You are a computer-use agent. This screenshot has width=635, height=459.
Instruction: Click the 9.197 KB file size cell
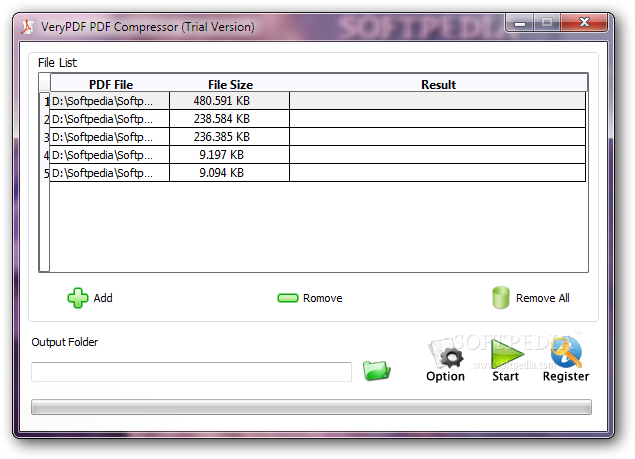[229, 155]
